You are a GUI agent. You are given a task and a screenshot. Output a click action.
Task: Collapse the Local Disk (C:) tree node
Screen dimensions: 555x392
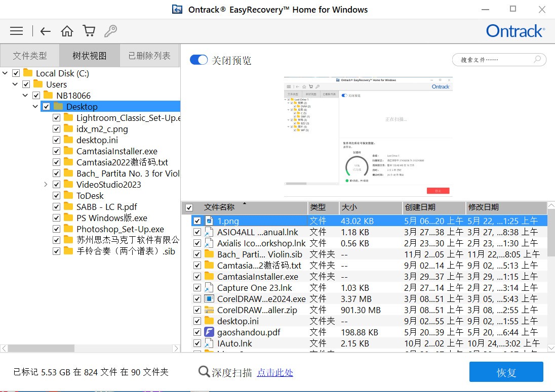pyautogui.click(x=5, y=73)
